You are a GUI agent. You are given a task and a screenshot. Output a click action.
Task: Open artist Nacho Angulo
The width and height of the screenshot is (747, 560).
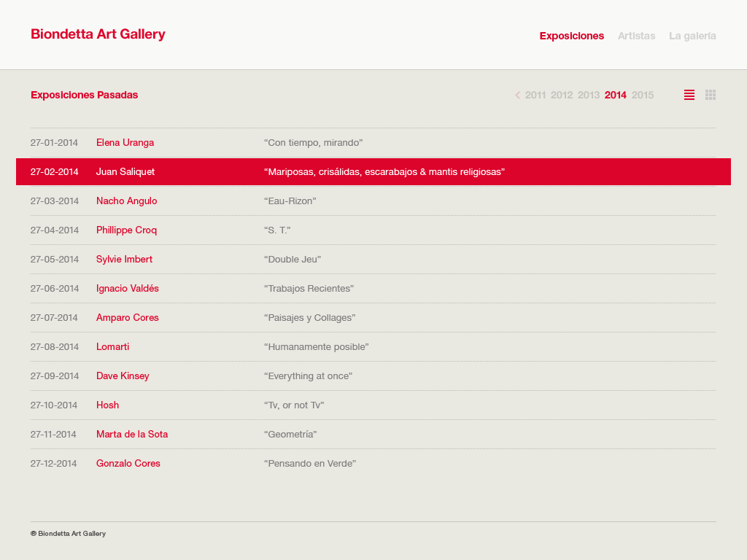coord(126,201)
